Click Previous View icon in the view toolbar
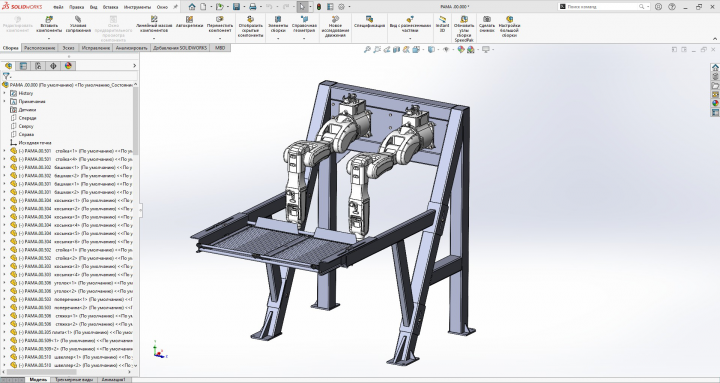This screenshot has width=720, height=383. point(387,50)
